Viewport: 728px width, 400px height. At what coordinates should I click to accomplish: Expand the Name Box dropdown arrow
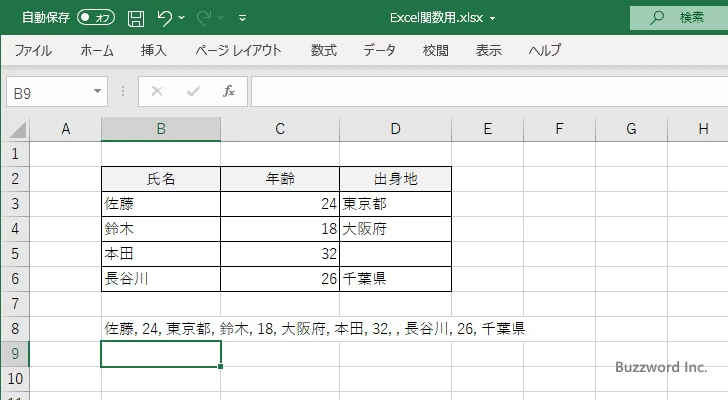click(98, 91)
